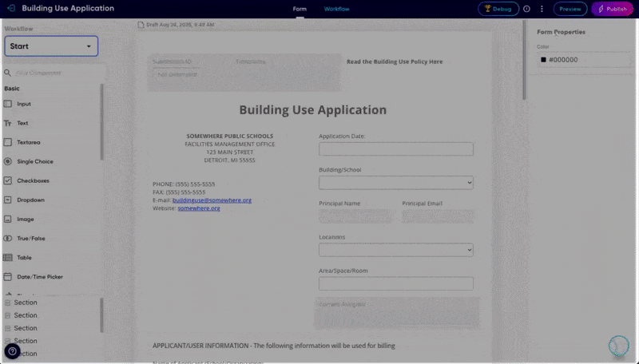Screen dimensions: 639x364
Task: Click the Form Properties panel title
Action: coord(561,32)
